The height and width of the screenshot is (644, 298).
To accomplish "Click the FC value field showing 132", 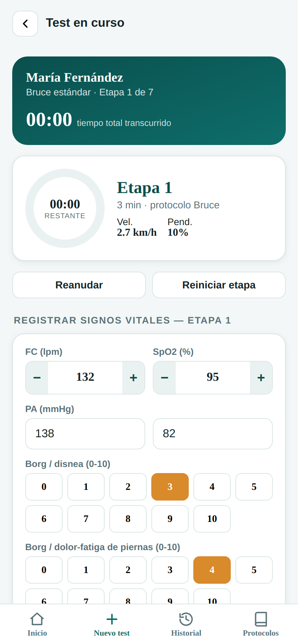I will click(x=85, y=378).
